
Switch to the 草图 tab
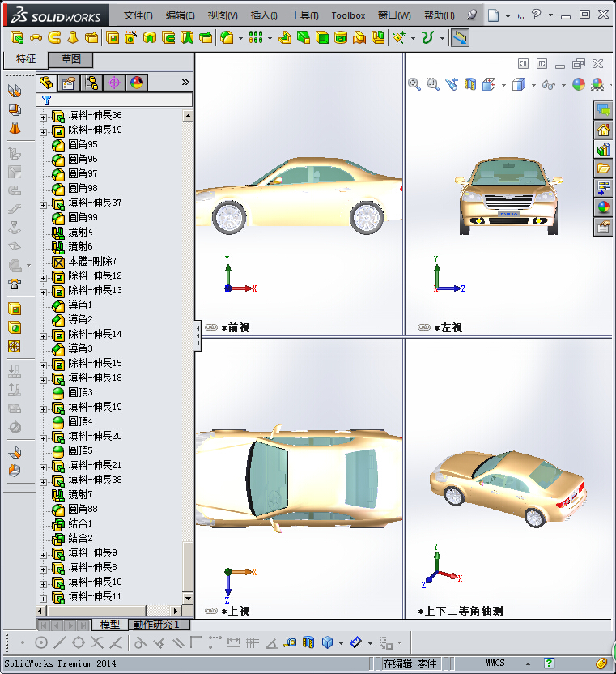[70, 59]
